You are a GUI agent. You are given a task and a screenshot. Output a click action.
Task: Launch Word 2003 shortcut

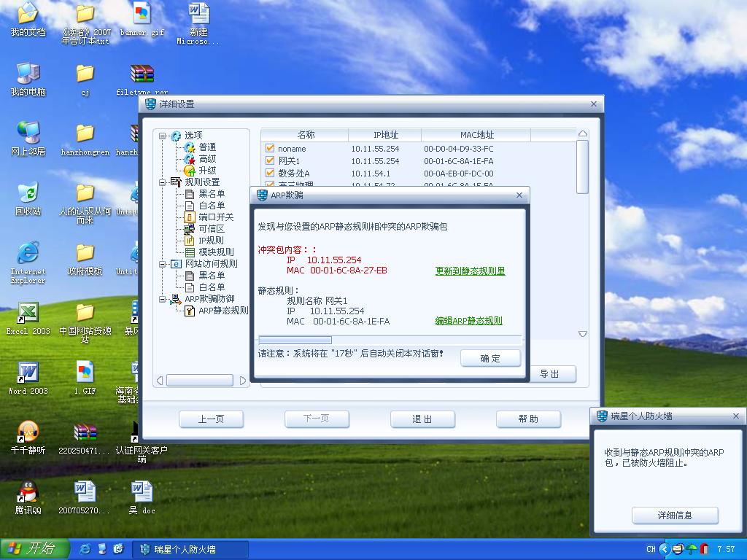[28, 378]
